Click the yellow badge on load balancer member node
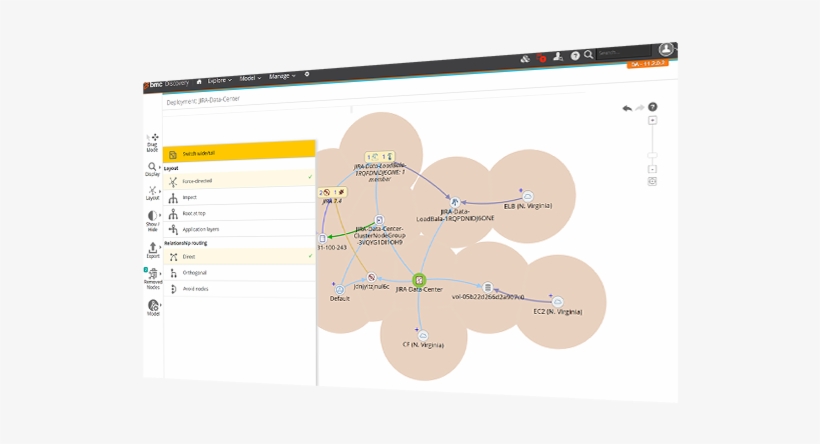 tap(380, 156)
